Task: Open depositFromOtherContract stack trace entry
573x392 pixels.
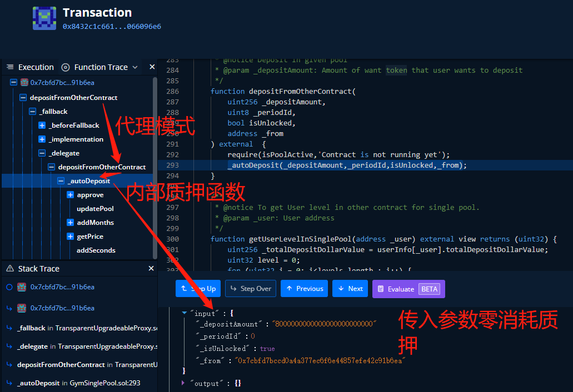Action: coord(87,365)
